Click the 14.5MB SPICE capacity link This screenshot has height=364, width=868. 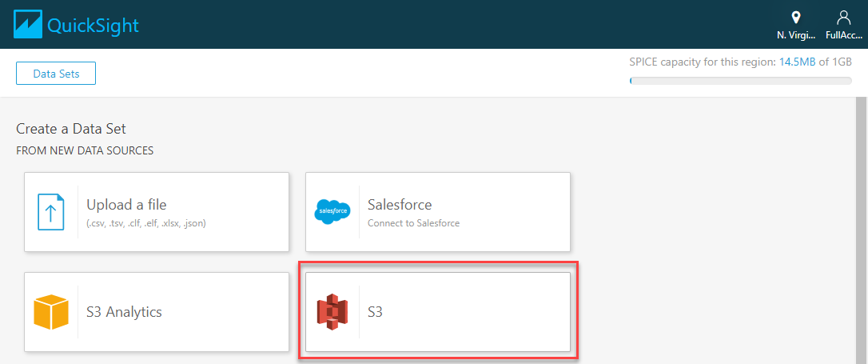pyautogui.click(x=797, y=62)
